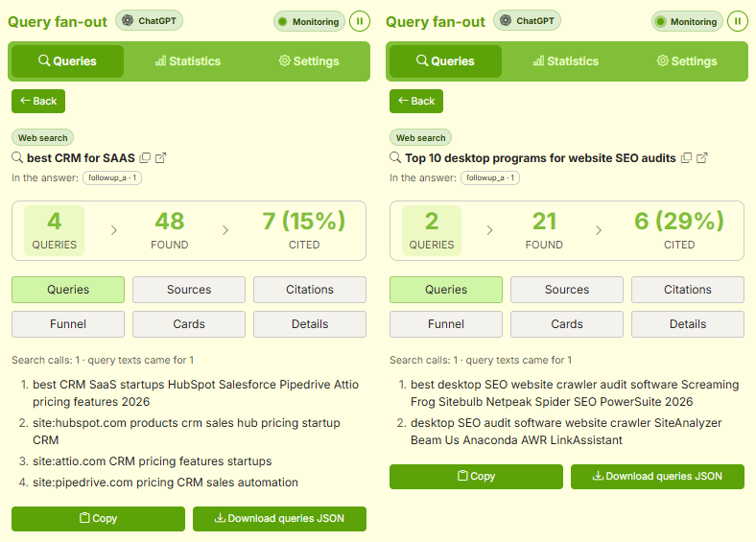Select the Queries sub-tab in the right panel
This screenshot has width=756, height=542.
pos(446,290)
